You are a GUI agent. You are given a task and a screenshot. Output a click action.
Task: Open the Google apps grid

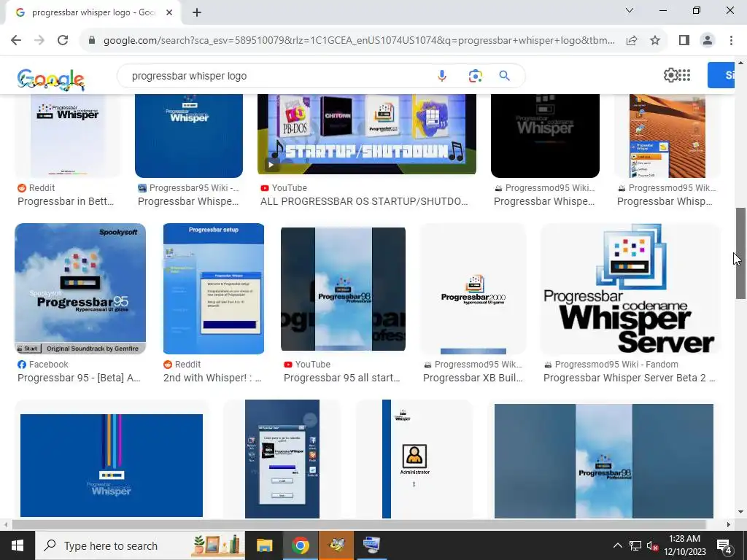[684, 75]
